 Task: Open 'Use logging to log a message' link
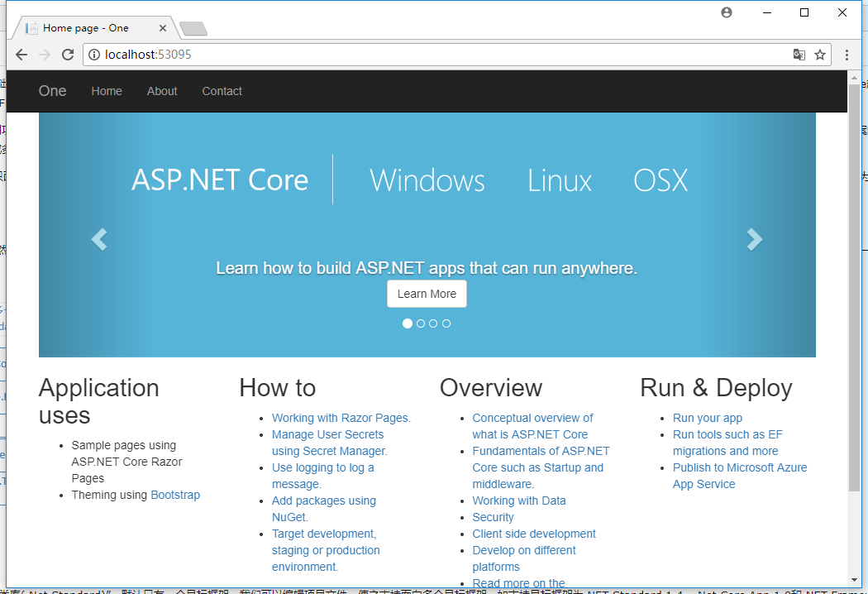[322, 476]
